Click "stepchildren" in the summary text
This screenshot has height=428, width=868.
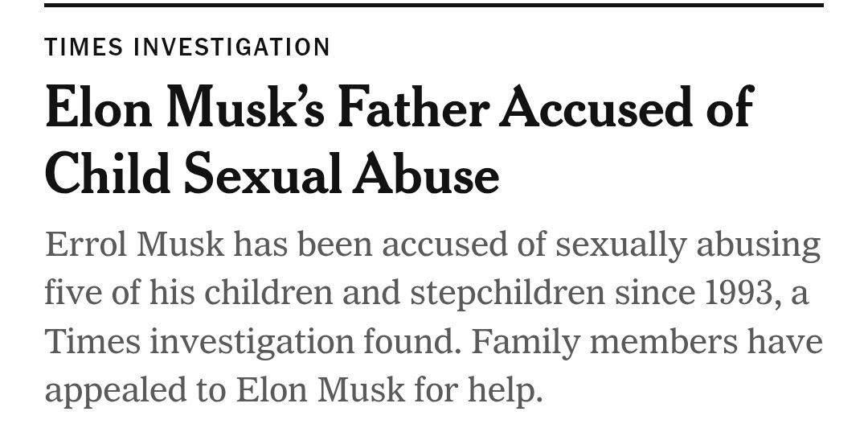[x=507, y=294]
